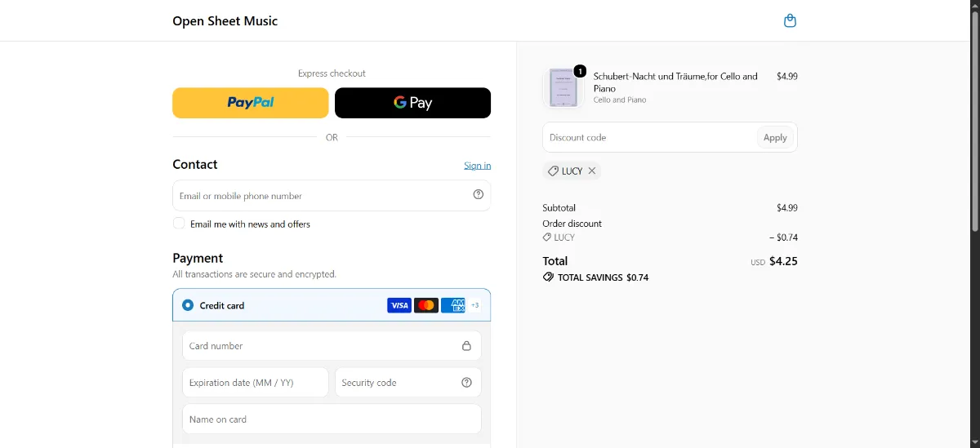Focus the Email or mobile phone number field
This screenshot has height=448, width=980.
tap(332, 196)
